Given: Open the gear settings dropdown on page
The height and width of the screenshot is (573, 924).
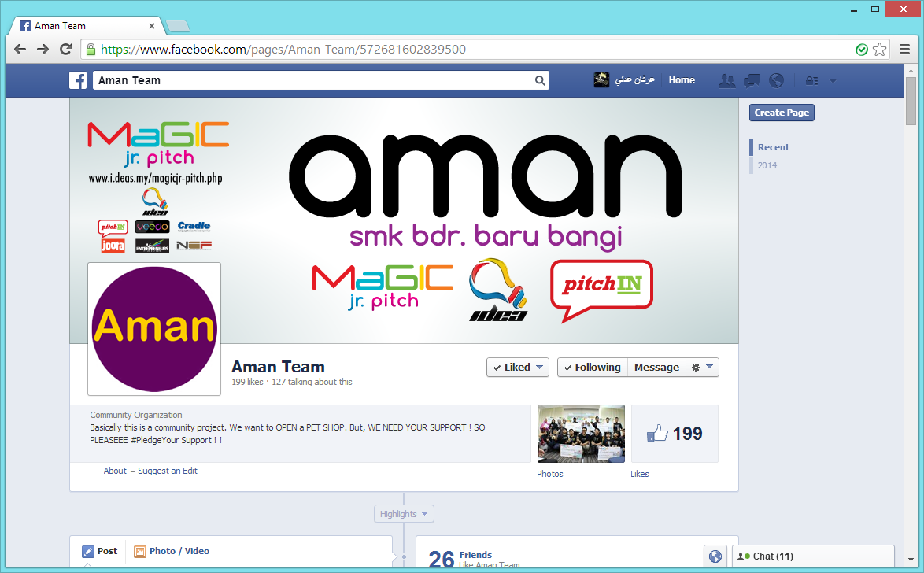Looking at the screenshot, I should (x=702, y=368).
